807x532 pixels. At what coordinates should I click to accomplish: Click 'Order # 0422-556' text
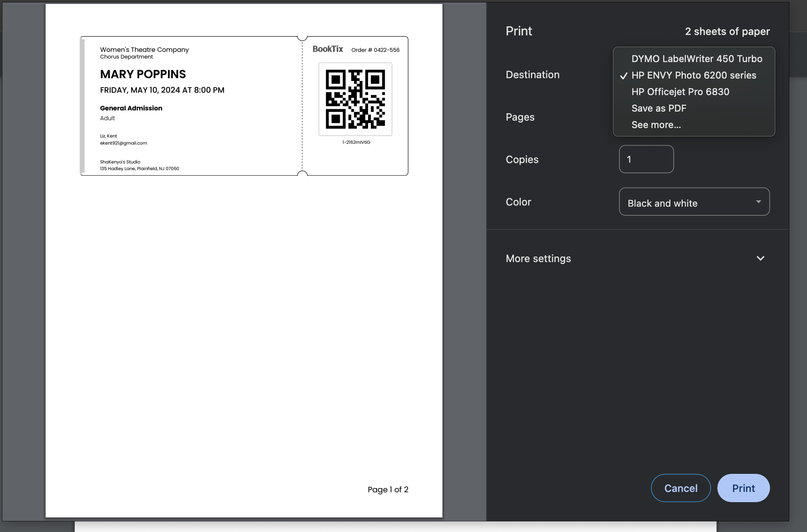coord(375,50)
